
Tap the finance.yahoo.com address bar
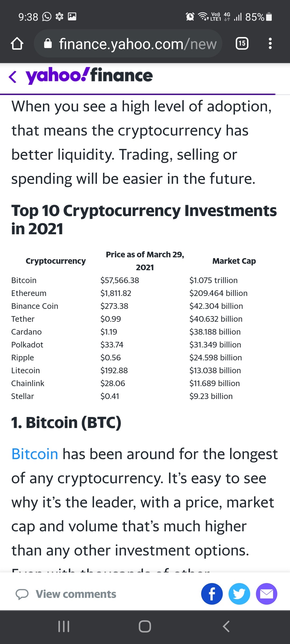(x=128, y=43)
